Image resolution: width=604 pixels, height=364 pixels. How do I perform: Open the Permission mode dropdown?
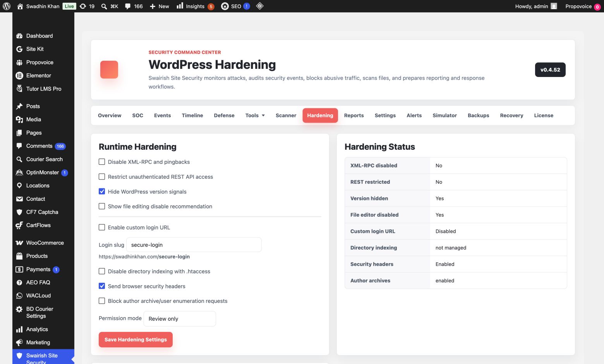coord(180,319)
